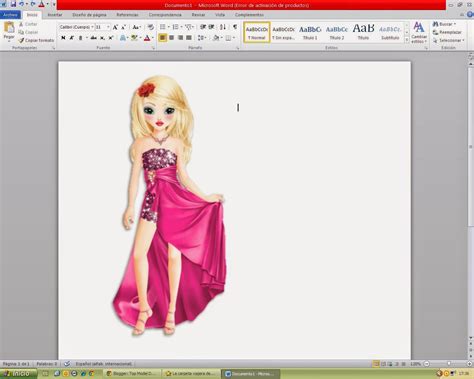The height and width of the screenshot is (379, 474).
Task: Apply the Título 2 style
Action: (337, 32)
